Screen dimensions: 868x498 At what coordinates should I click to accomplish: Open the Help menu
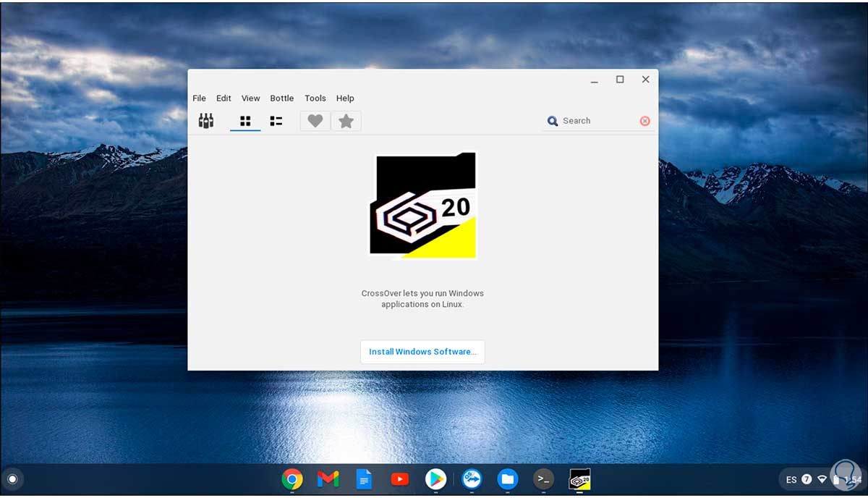(345, 98)
